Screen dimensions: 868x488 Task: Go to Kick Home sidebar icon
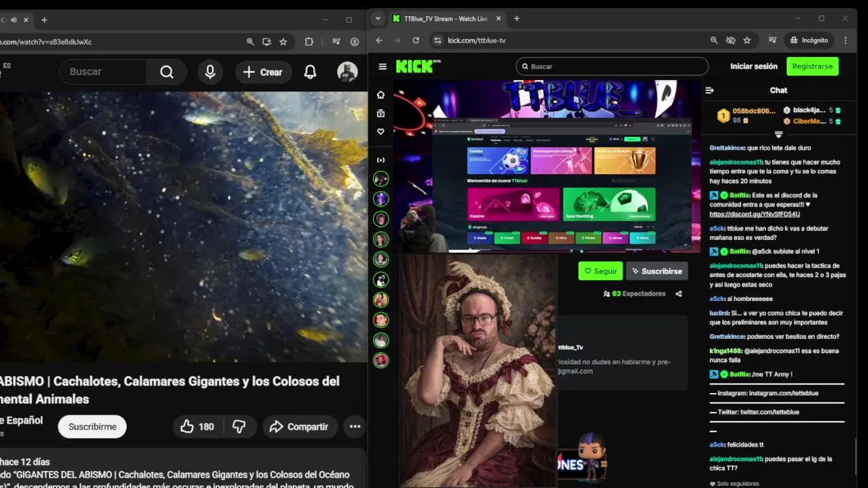pos(381,95)
